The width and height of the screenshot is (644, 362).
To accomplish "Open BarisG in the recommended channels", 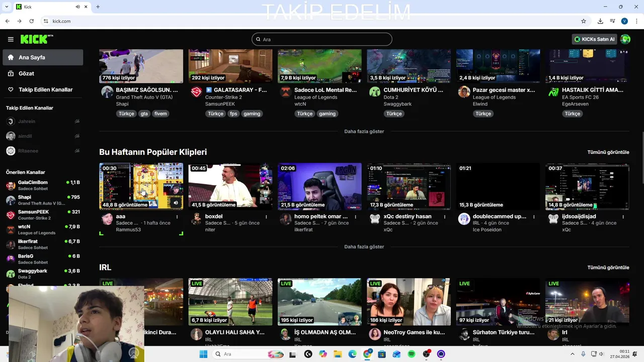I will click(43, 259).
